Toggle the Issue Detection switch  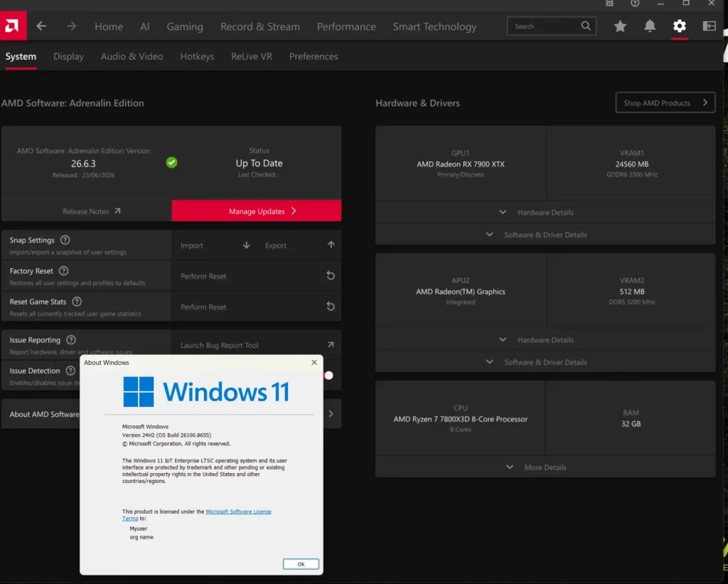point(328,376)
